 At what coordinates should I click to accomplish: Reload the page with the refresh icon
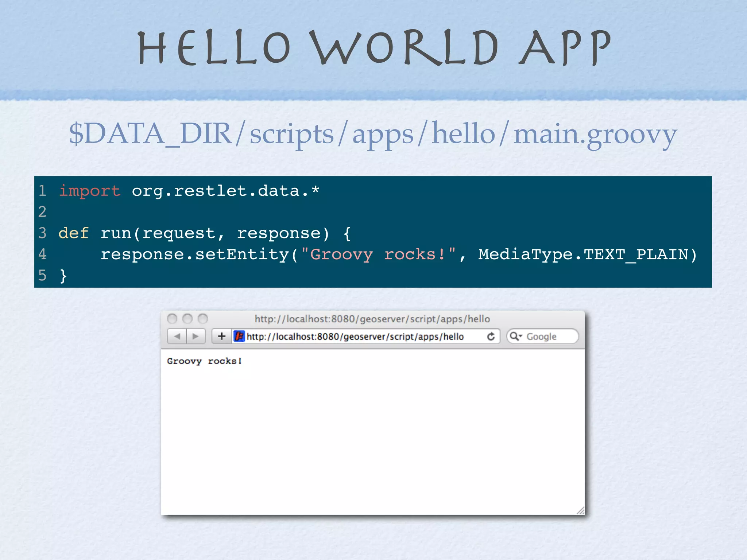[x=491, y=336]
